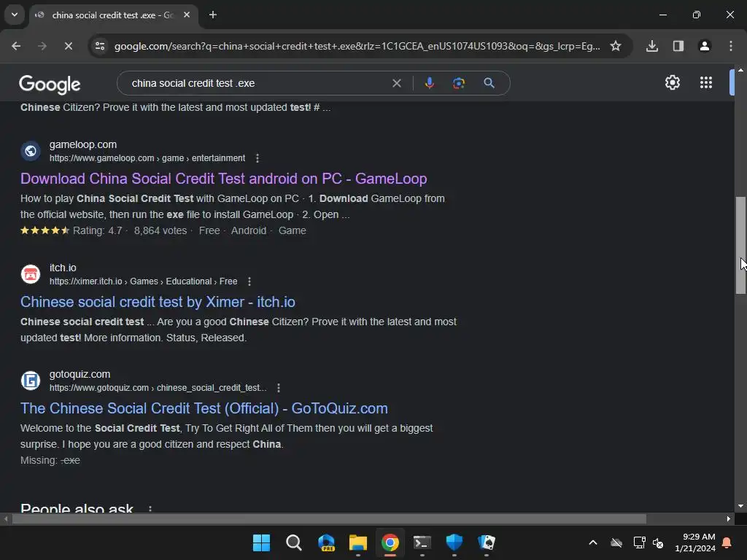
Task: Open options for itch.io result
Action: pyautogui.click(x=249, y=281)
